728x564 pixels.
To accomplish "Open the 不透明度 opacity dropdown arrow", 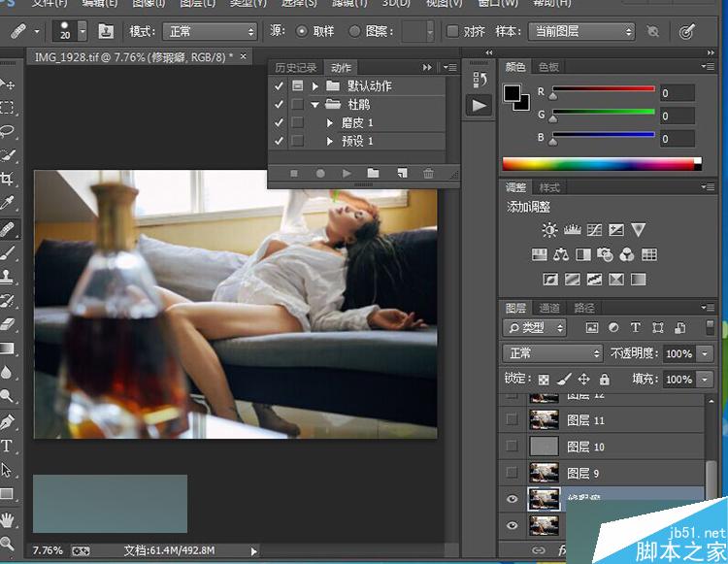I will click(705, 353).
